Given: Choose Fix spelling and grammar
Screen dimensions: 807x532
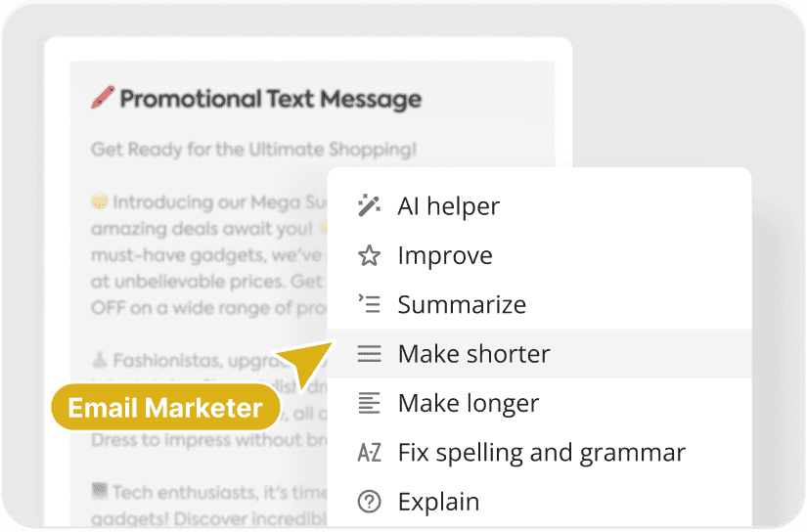Looking at the screenshot, I should pyautogui.click(x=541, y=453).
